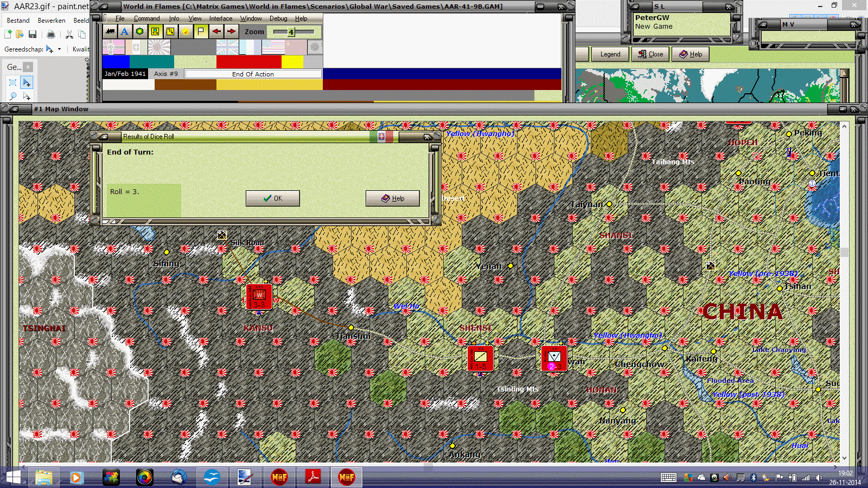Open File Explorer from the taskbar
The width and height of the screenshot is (868, 488).
click(43, 478)
